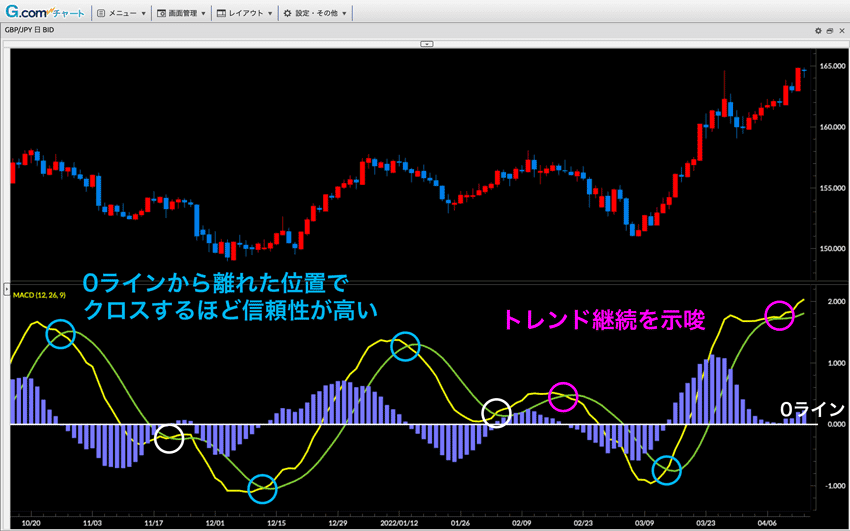Click the restore window icon in chart panel
The width and height of the screenshot is (850, 531).
click(829, 32)
